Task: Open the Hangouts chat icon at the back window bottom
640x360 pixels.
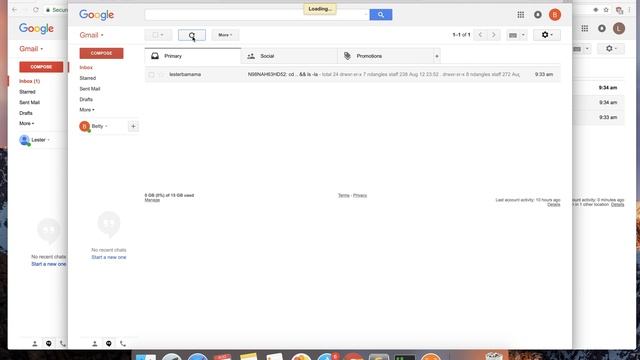Action: coord(49,344)
